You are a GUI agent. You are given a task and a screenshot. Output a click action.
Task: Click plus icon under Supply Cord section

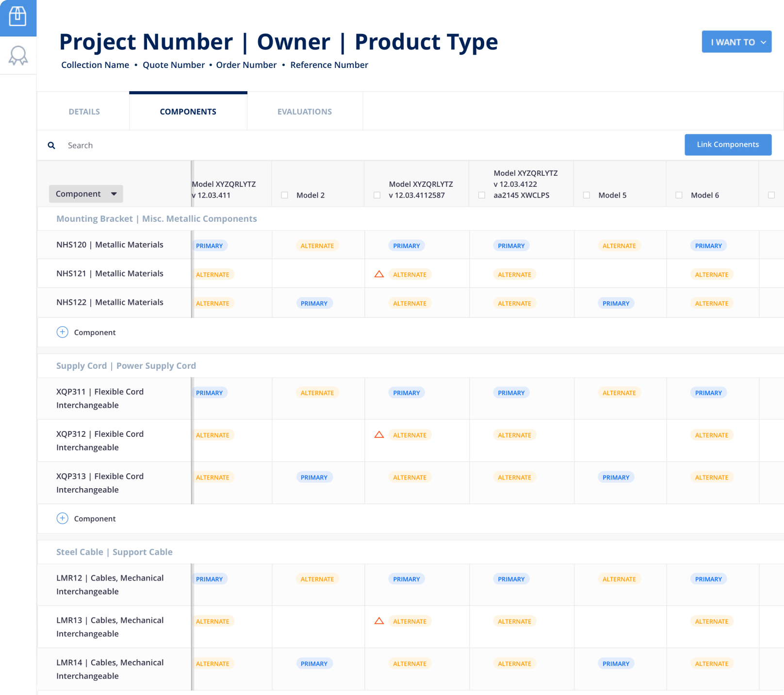[63, 518]
